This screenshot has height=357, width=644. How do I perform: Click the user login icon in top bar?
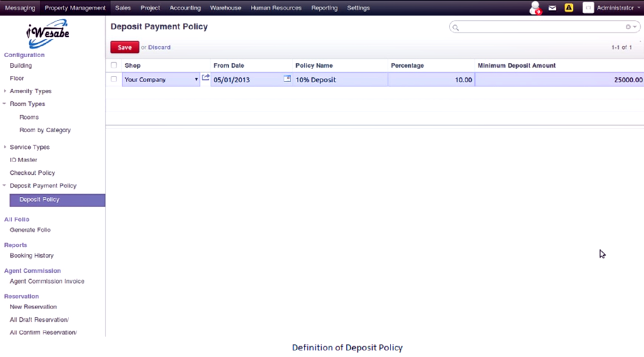click(x=535, y=8)
